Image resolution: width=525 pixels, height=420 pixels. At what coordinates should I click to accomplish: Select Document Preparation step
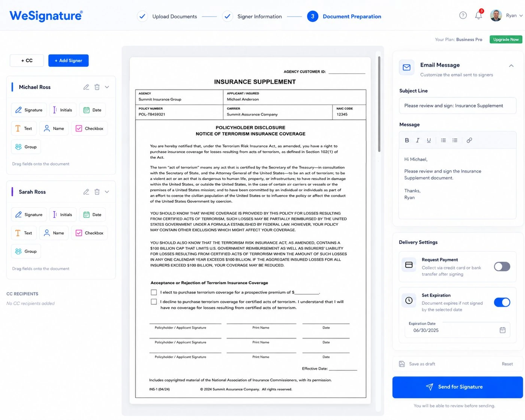click(344, 16)
